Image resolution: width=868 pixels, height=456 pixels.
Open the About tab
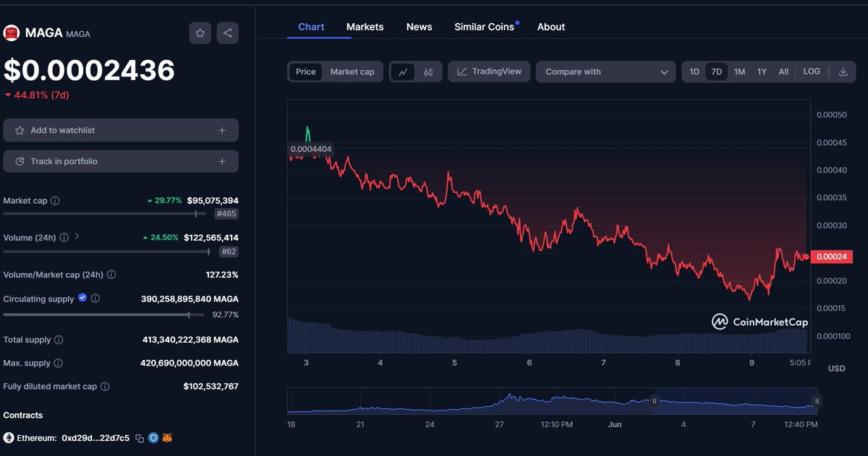pyautogui.click(x=551, y=27)
